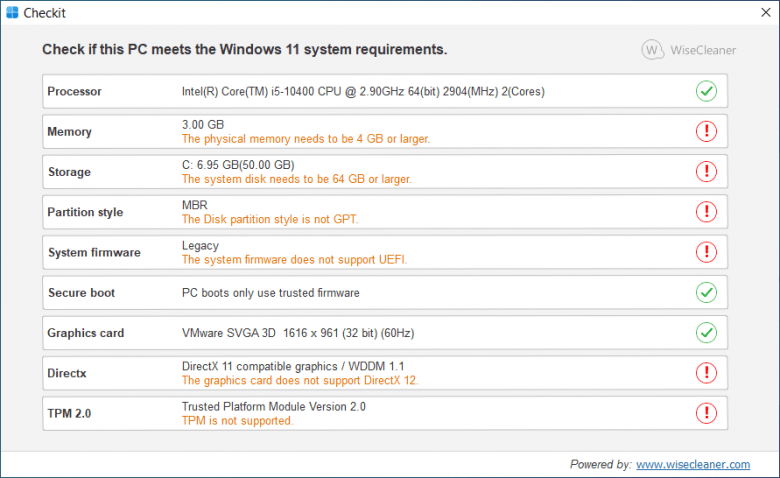Click 'The system disk needs to be 64 GB' warning
The width and height of the screenshot is (780, 478).
296,179
